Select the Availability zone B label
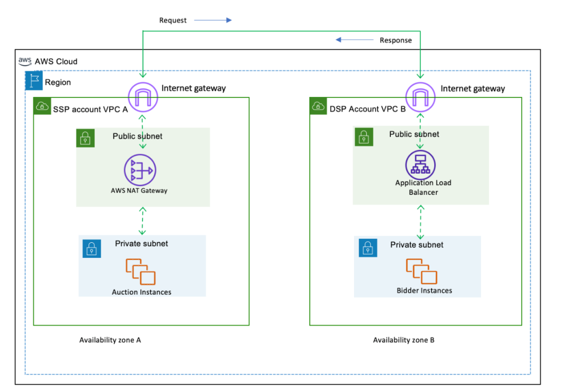The image size is (570, 392). click(403, 340)
